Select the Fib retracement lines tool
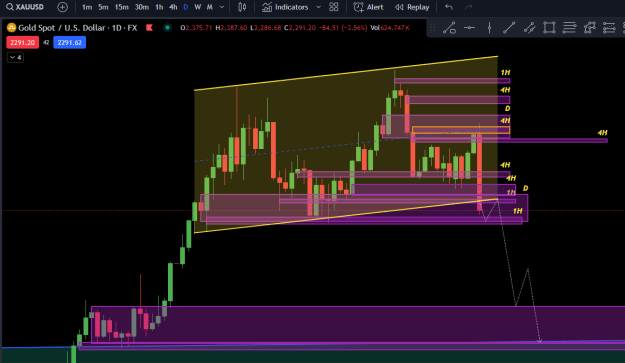Screen dimensions: 625x363 tap(569, 27)
